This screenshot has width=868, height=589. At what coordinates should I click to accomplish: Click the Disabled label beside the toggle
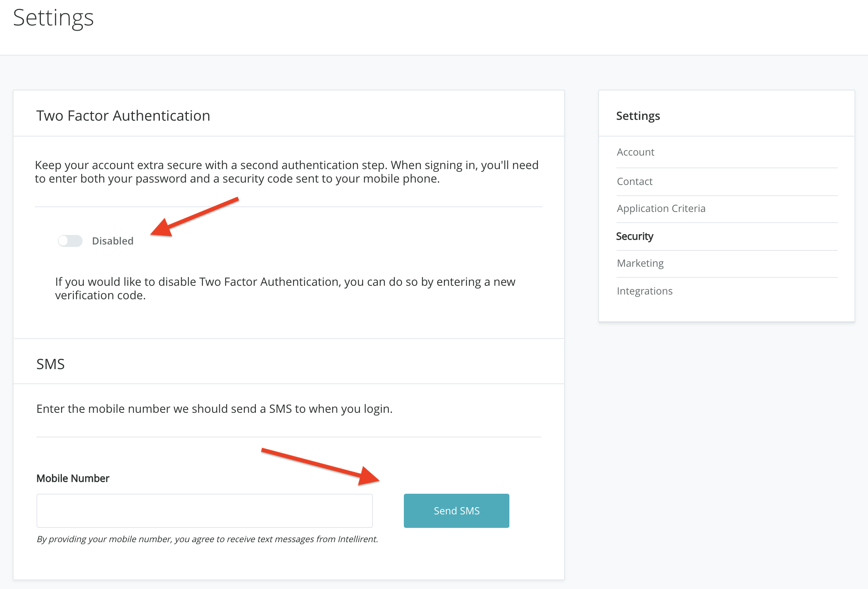tap(113, 241)
